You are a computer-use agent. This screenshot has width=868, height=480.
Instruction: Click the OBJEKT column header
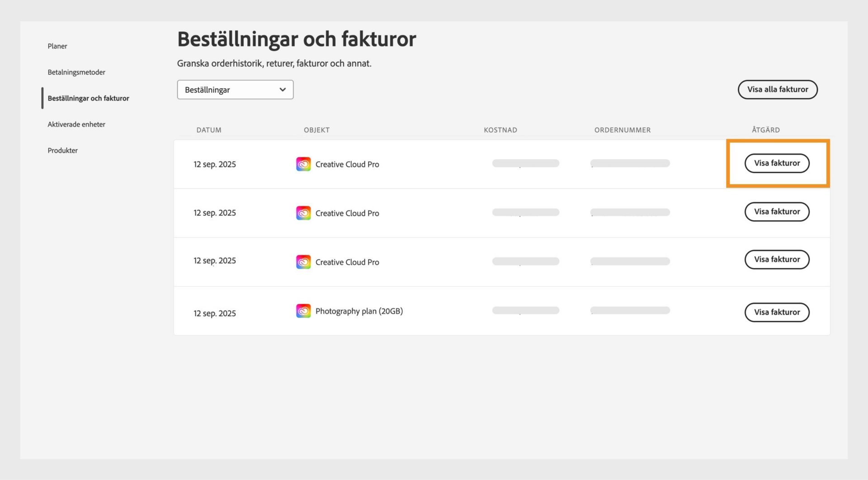(316, 130)
